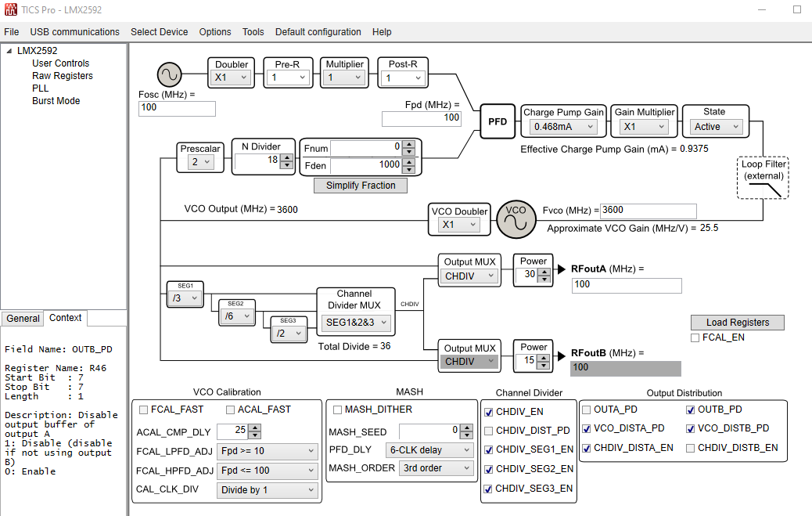The width and height of the screenshot is (812, 516).
Task: Uncheck the CHDIV_SEG2_EN checkbox
Action: click(488, 469)
